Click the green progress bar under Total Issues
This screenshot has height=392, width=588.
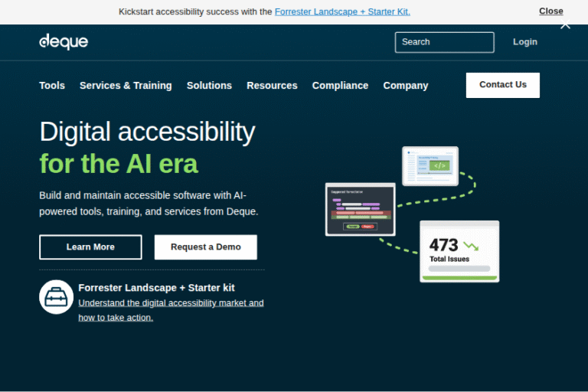tap(459, 278)
